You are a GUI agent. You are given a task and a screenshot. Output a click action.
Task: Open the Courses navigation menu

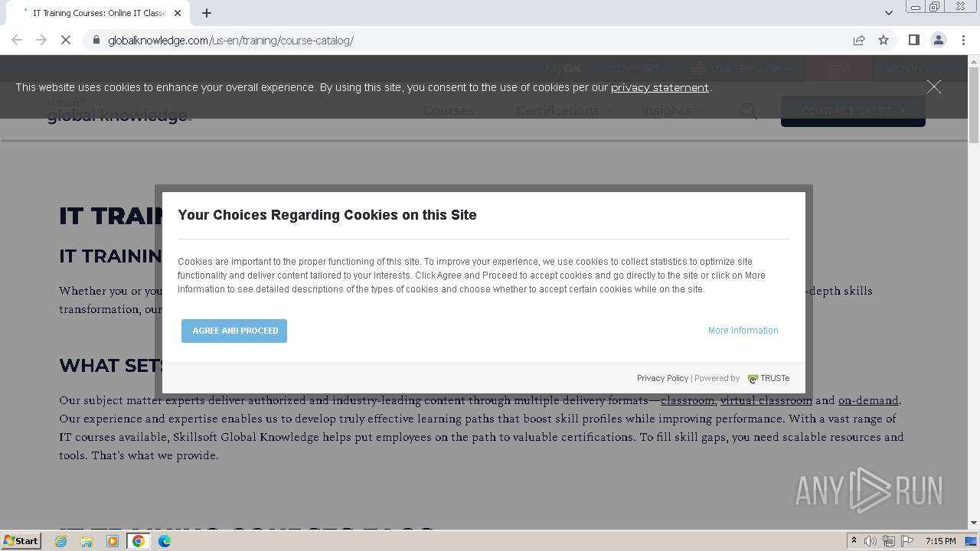(455, 111)
